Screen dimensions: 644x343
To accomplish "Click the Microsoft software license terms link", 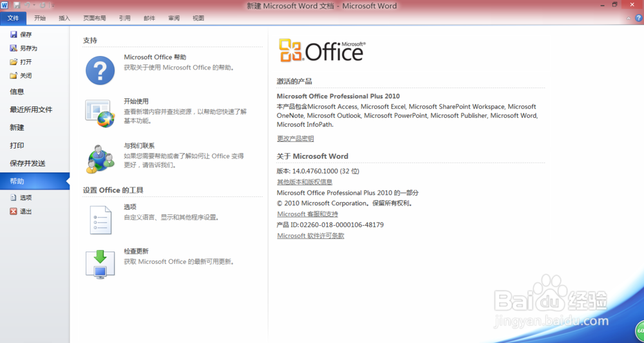I will 310,236.
